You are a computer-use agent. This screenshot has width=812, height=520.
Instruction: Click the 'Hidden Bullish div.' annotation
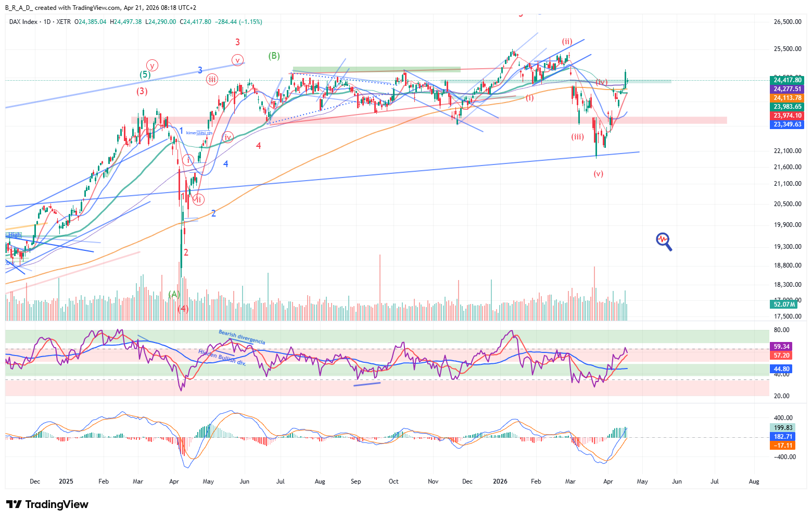pos(222,357)
